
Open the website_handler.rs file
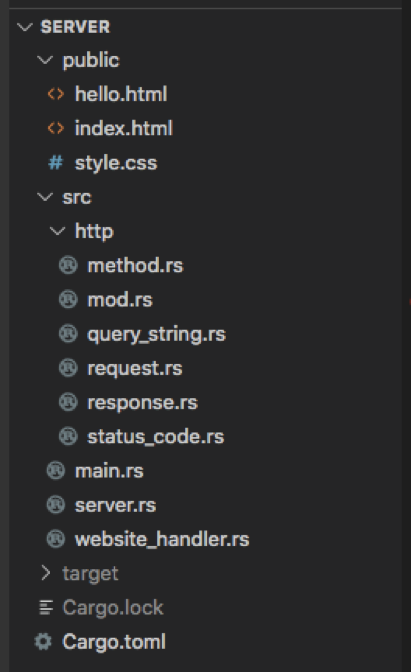162,539
